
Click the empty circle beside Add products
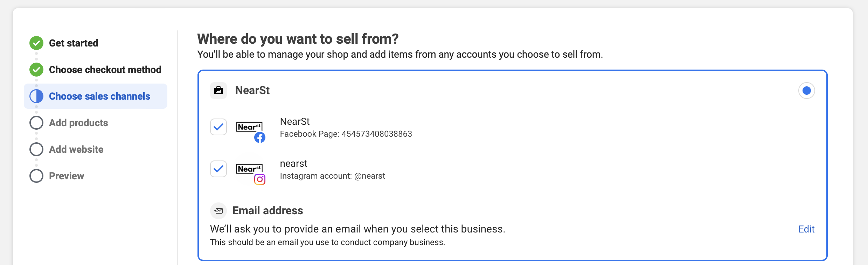[36, 123]
